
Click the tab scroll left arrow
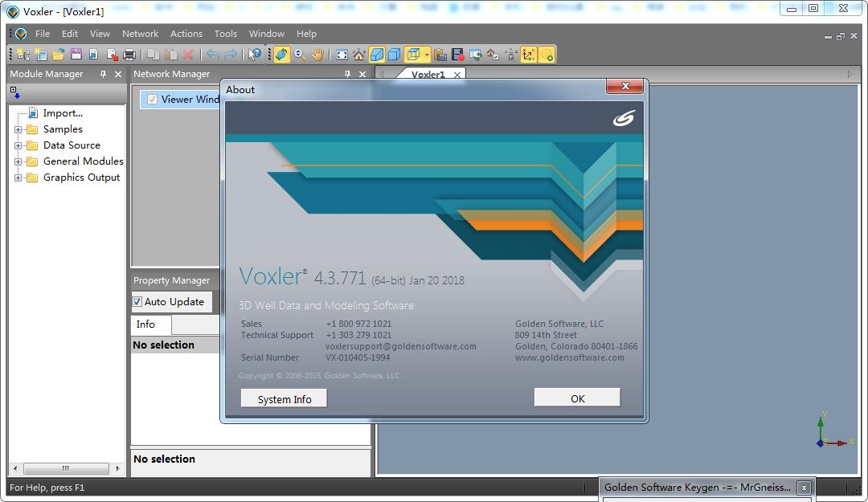click(x=382, y=74)
